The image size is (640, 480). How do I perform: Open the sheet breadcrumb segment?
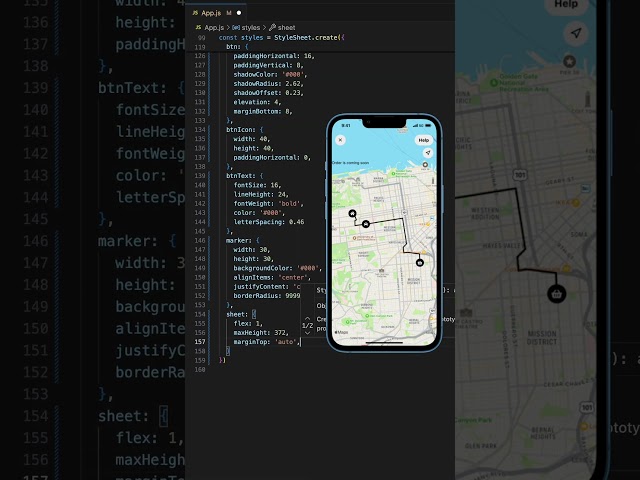pyautogui.click(x=286, y=27)
